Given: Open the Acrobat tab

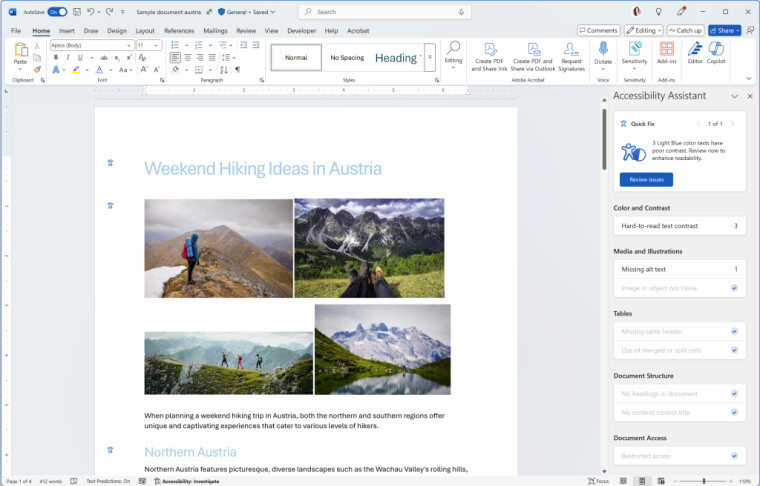Looking at the screenshot, I should click(358, 31).
